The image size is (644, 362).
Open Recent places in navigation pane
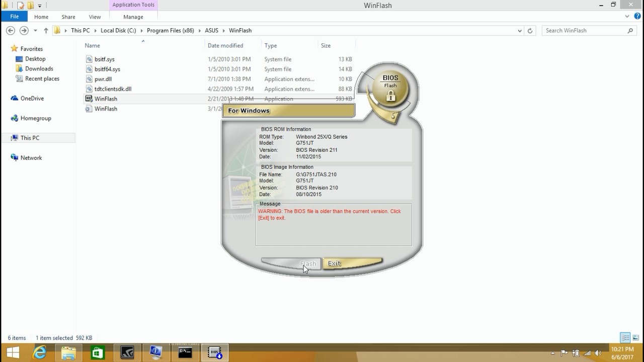(42, 78)
